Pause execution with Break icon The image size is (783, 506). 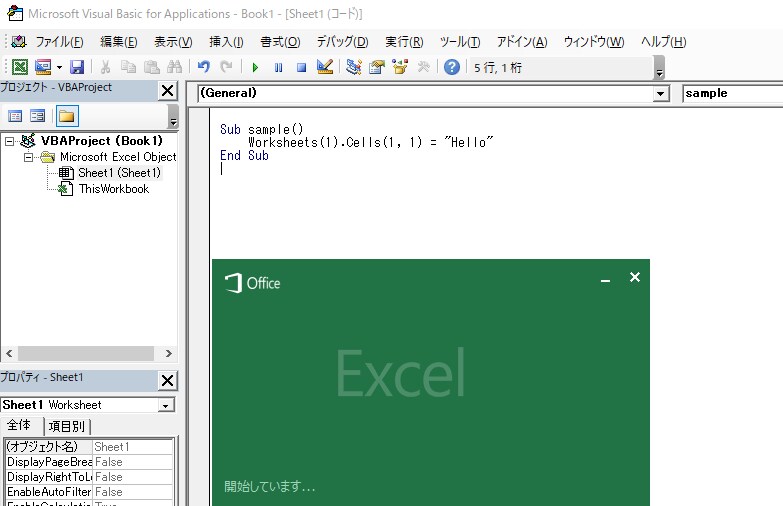coord(278,67)
